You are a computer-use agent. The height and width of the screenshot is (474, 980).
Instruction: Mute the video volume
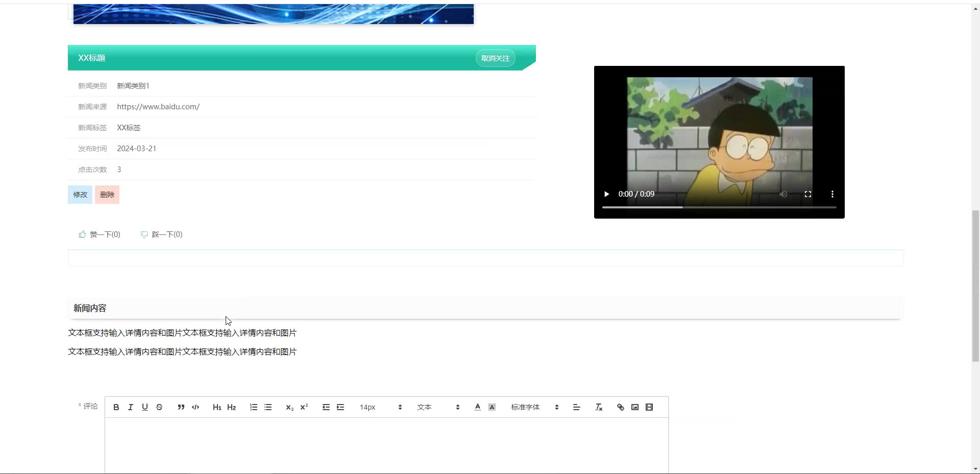(783, 194)
